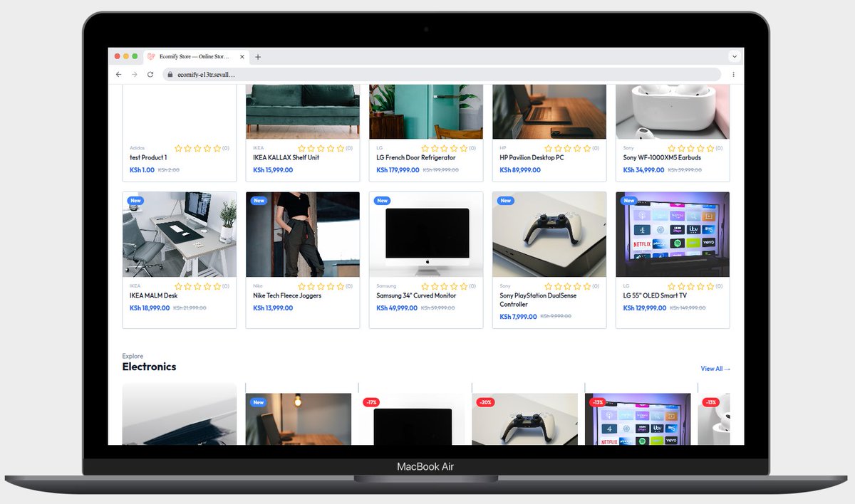Click the New badge on Samsung monitor image
The image size is (855, 504).
(382, 201)
